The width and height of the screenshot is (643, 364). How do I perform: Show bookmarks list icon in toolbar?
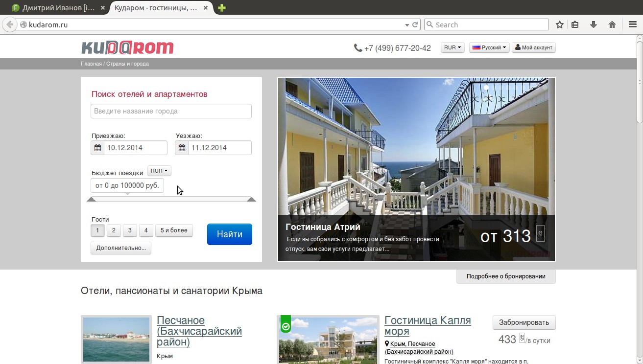coord(575,24)
